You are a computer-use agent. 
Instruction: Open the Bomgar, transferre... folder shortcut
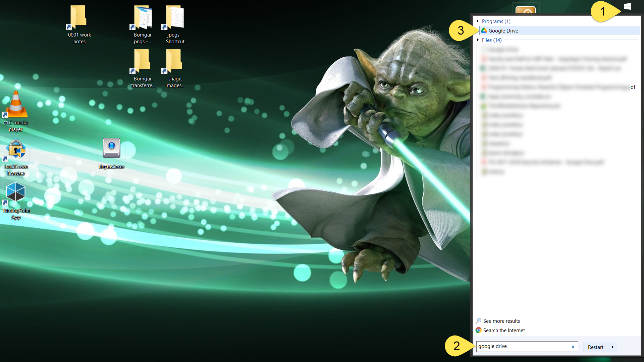tap(143, 68)
